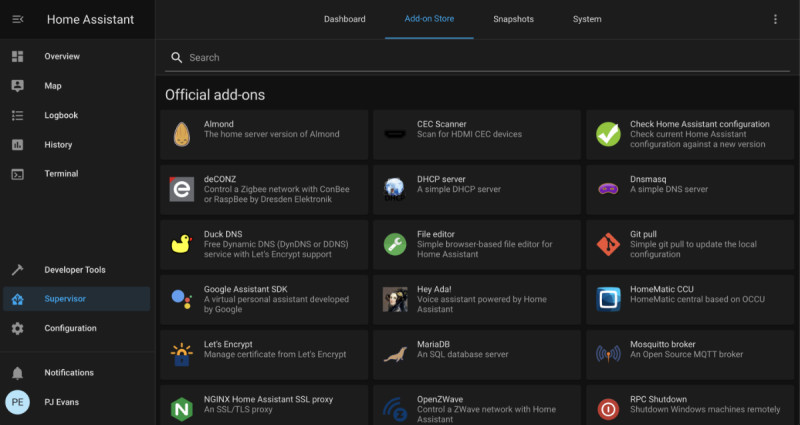Image resolution: width=800 pixels, height=425 pixels.
Task: Open Overview in the sidebar
Action: 77,56
